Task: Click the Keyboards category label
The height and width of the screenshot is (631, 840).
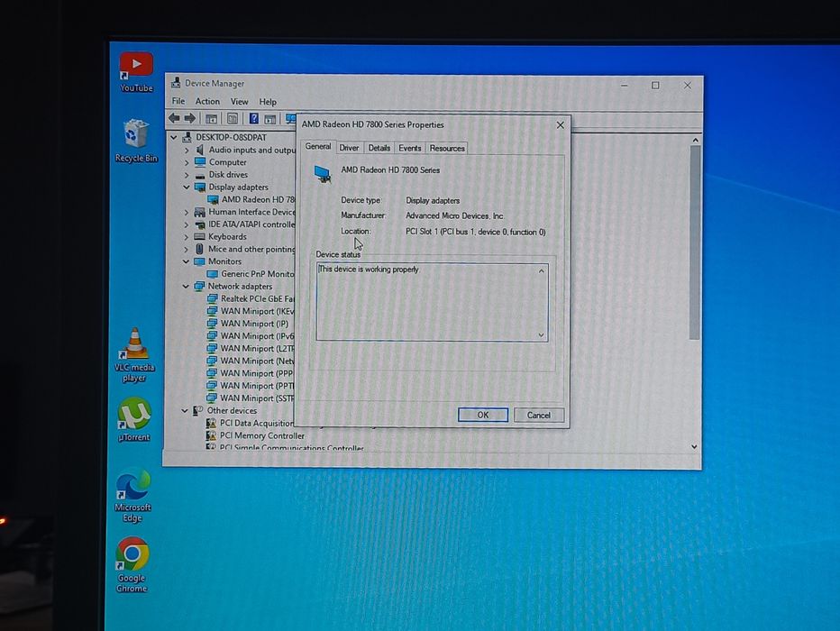Action: click(227, 237)
